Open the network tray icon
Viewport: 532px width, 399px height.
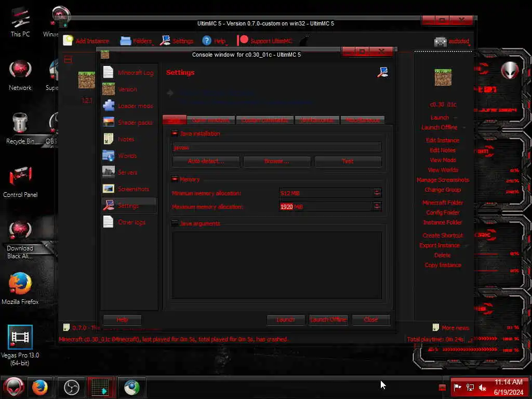470,387
